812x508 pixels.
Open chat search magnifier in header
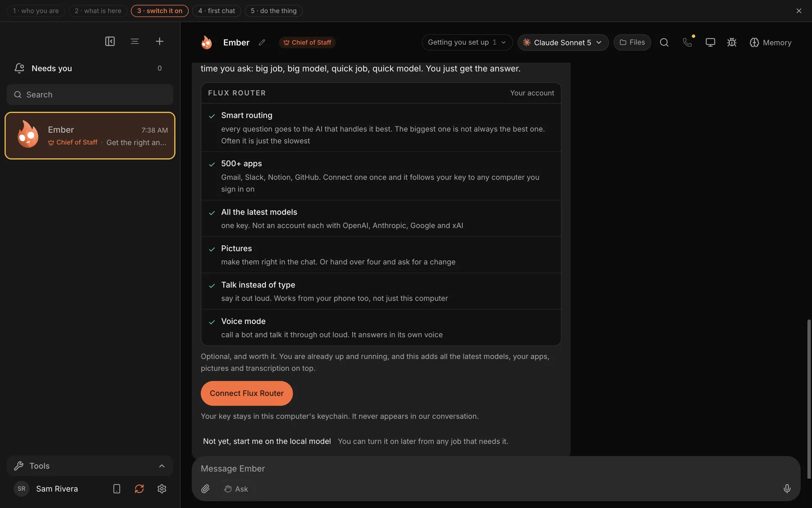pos(664,42)
